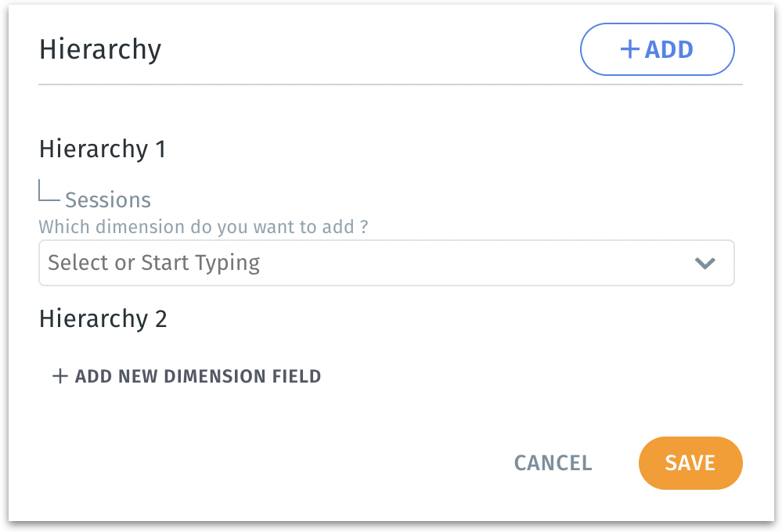Click the empty middle area of the dimension field

(470, 263)
